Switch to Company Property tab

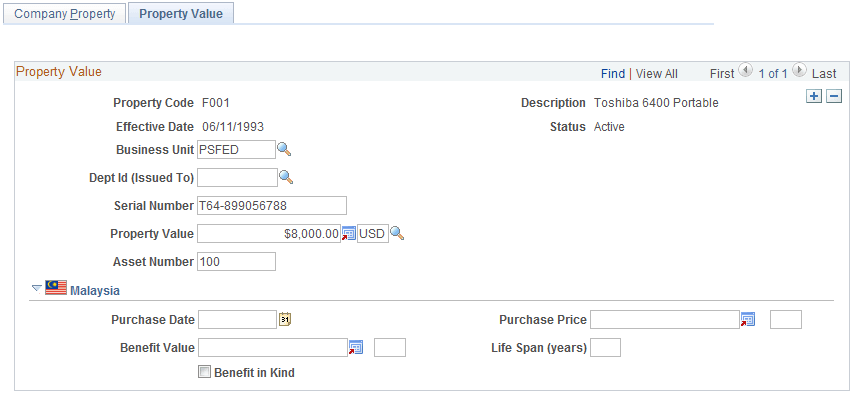[x=64, y=14]
